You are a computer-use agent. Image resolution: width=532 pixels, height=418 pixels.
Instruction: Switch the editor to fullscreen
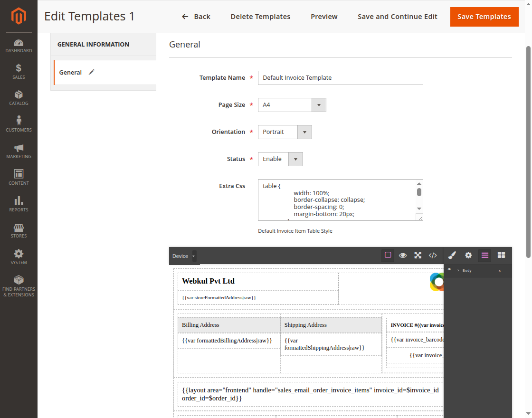pos(418,256)
